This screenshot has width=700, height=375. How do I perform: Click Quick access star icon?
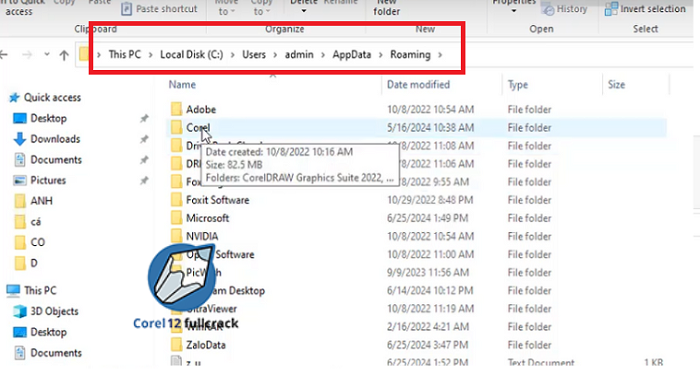[15, 98]
